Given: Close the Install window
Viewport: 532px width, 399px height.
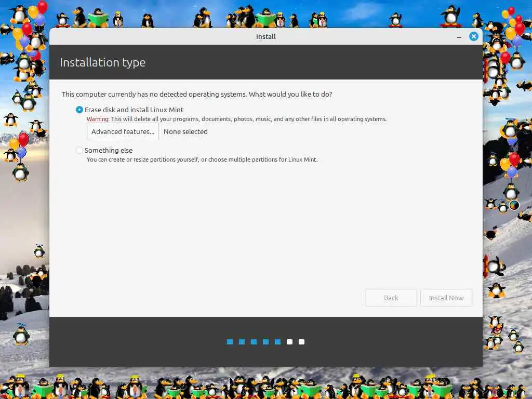Looking at the screenshot, I should [474, 36].
